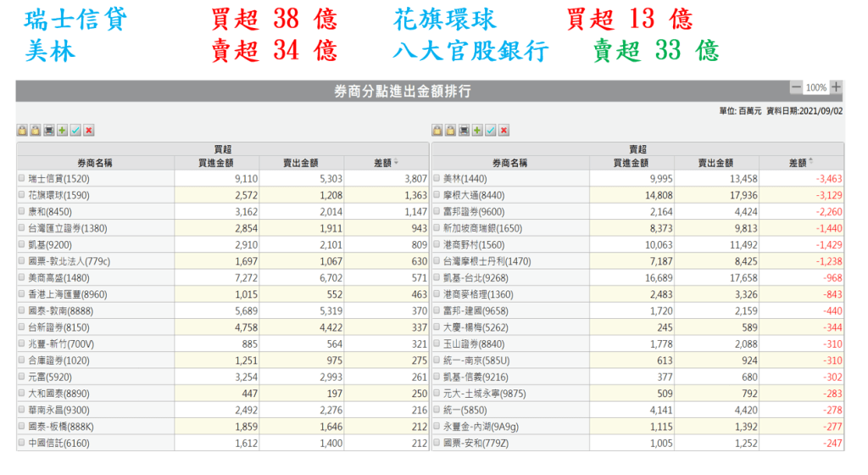Click the 買進金額 column header in the 買超 table
The height and width of the screenshot is (475, 868).
(x=216, y=162)
